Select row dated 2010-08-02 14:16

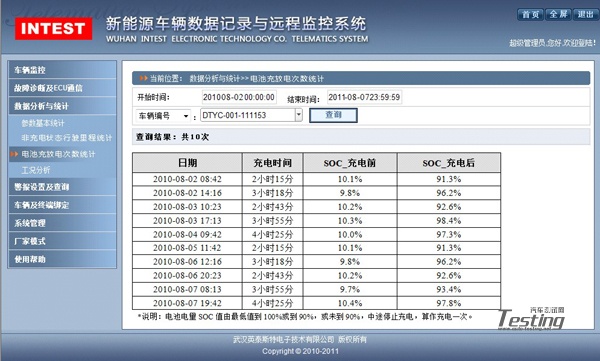coord(316,193)
